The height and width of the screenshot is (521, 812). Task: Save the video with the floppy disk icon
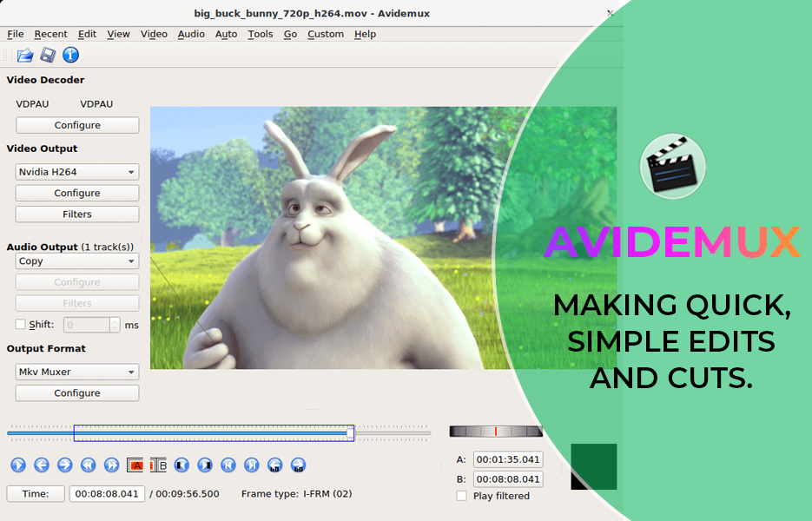(x=48, y=55)
